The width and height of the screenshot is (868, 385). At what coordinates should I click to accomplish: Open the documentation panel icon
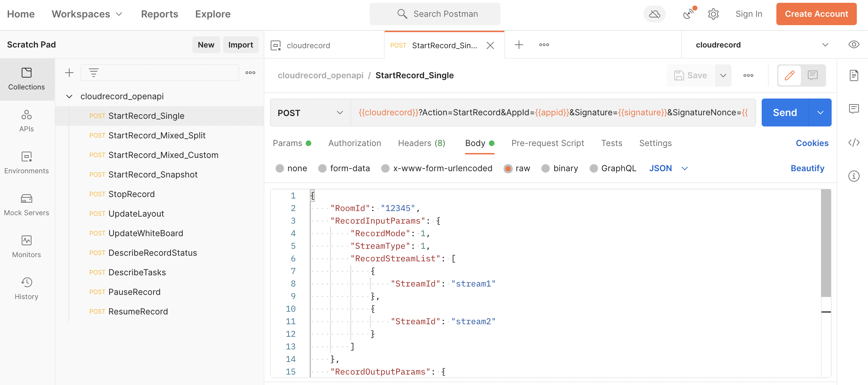tap(854, 75)
